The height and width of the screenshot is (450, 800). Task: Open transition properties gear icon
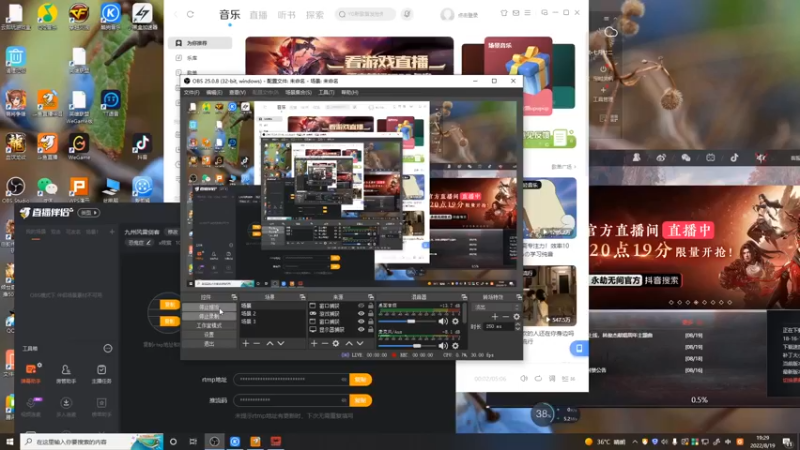(x=516, y=317)
